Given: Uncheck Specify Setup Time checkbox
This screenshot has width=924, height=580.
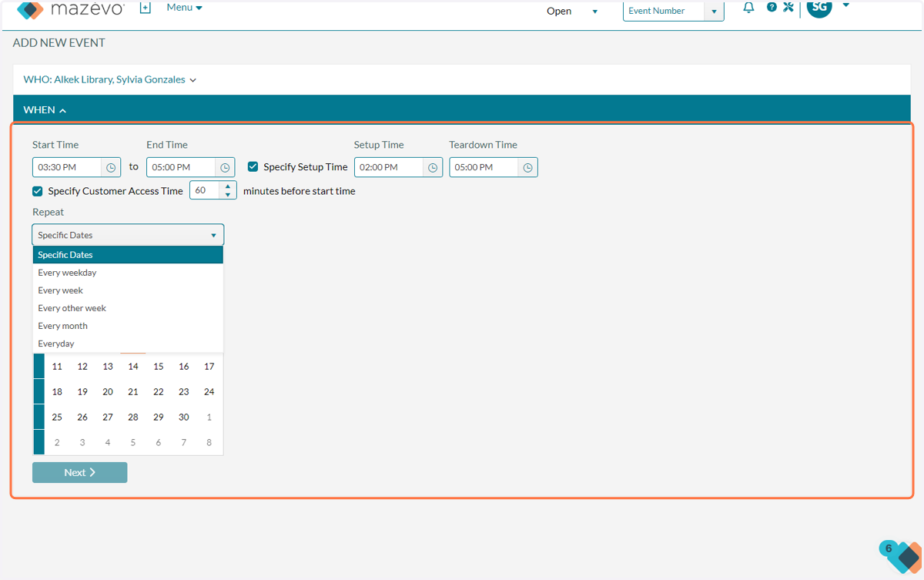Looking at the screenshot, I should pos(253,166).
